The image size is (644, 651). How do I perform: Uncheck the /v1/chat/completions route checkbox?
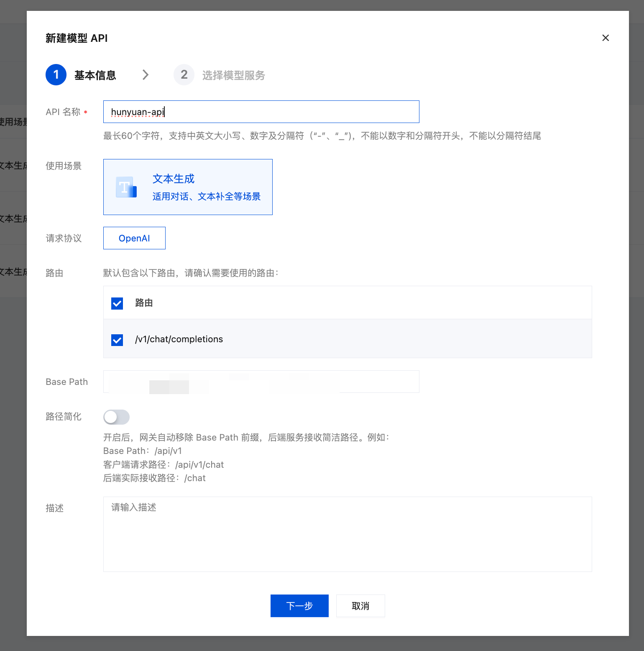[117, 340]
